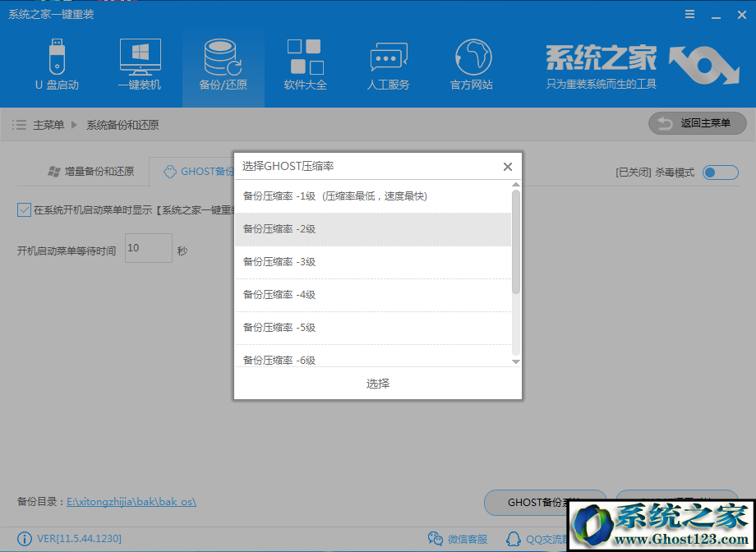Click the 主菜单 list icon in breadcrumb
This screenshot has width=756, height=552.
point(19,125)
